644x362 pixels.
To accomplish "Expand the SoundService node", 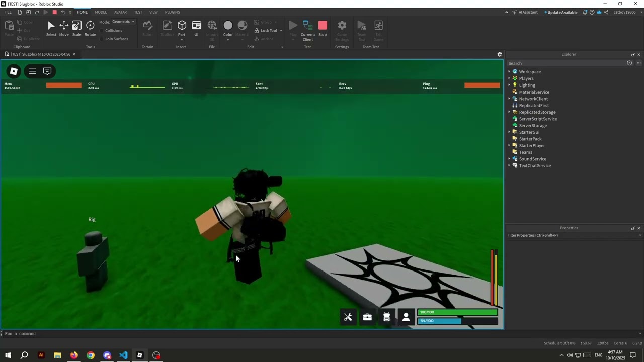I will coord(509,159).
